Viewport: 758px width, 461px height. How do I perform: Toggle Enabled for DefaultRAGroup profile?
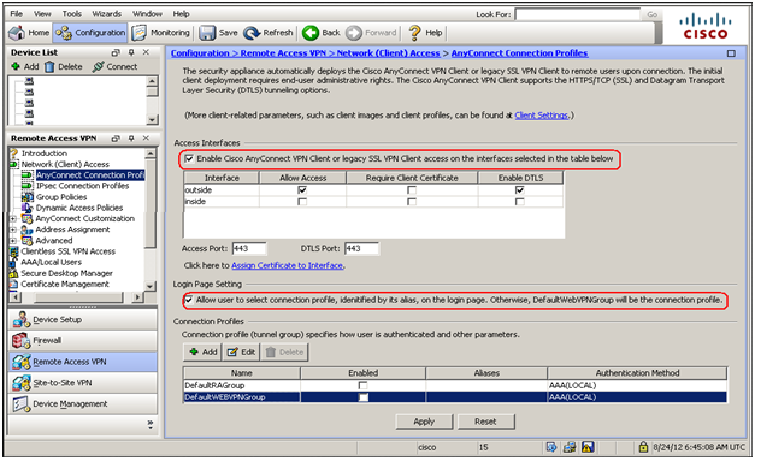pyautogui.click(x=363, y=385)
